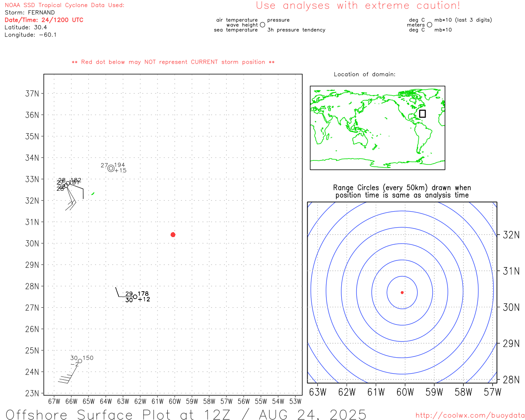
Task: Click 'NOAA SSD Tropical Cyclone Data Used:' heading
Action: tap(64, 5)
